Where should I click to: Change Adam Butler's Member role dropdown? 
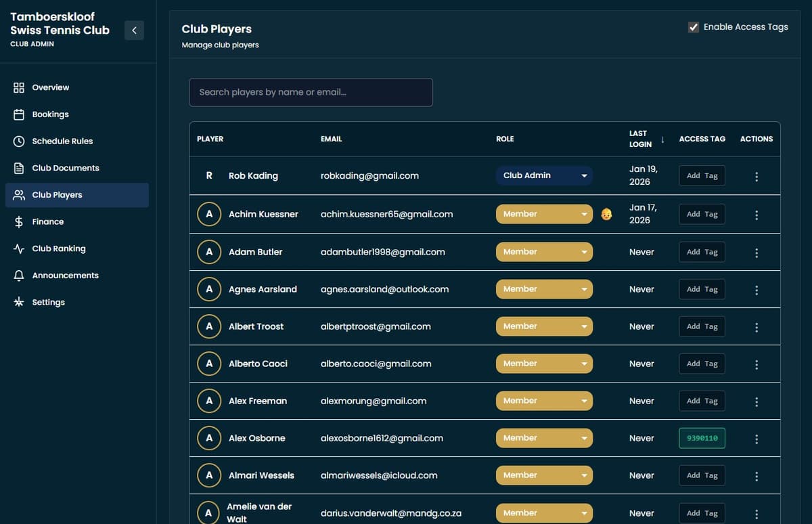pyautogui.click(x=544, y=251)
